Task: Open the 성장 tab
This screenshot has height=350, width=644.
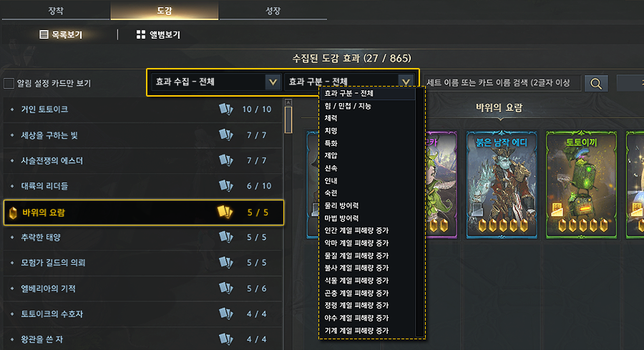Action: click(x=273, y=11)
